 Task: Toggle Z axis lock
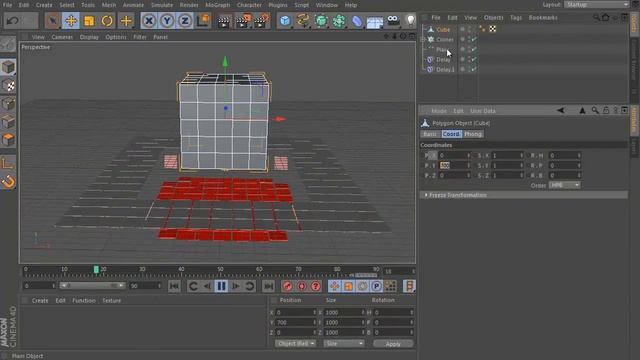[184, 20]
